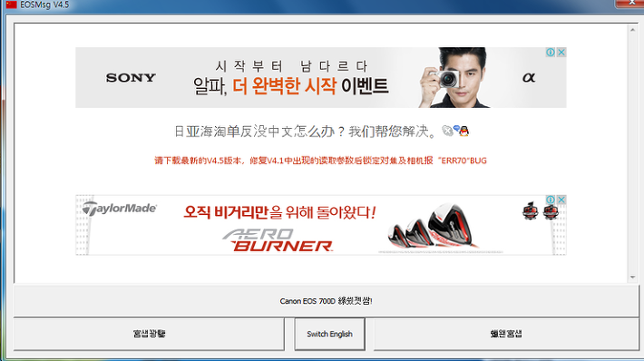Viewport: 644px width, 361px height.
Task: Click the Canon EOS 700D status button
Action: coord(326,301)
